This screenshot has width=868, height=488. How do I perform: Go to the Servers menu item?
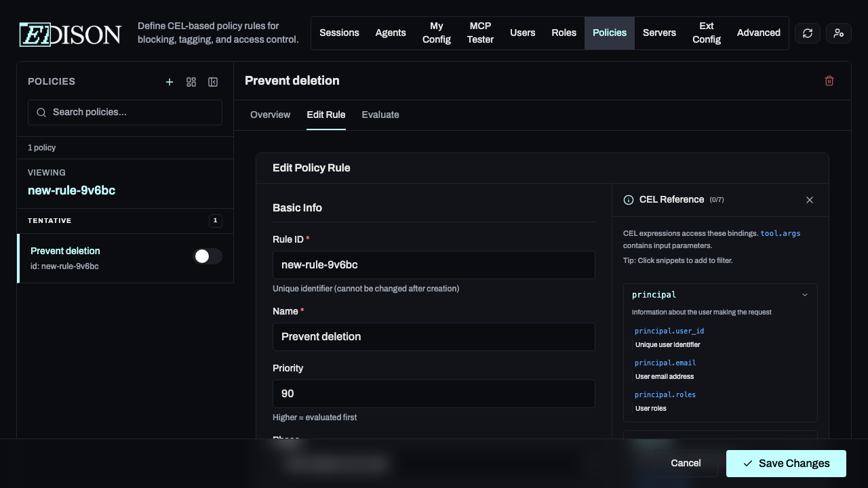659,33
